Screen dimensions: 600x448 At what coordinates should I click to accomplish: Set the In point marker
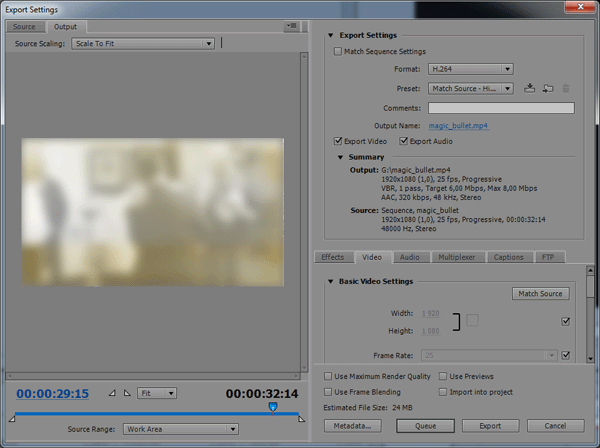pos(112,393)
